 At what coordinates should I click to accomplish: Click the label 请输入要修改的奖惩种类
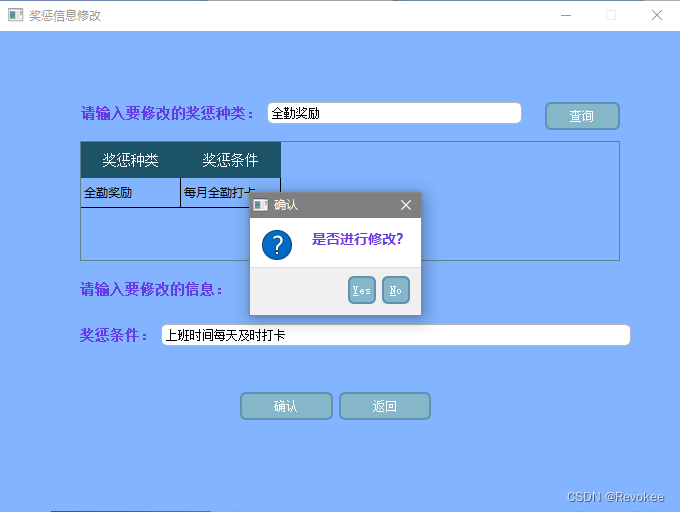click(x=167, y=114)
